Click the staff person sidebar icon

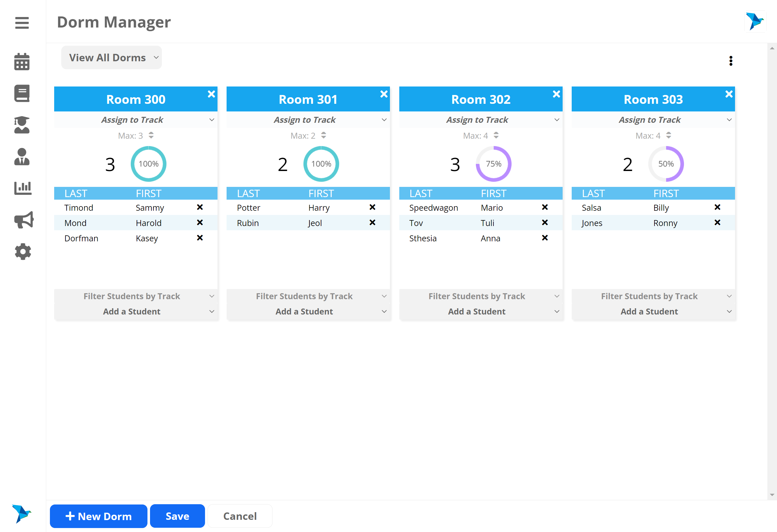(22, 157)
